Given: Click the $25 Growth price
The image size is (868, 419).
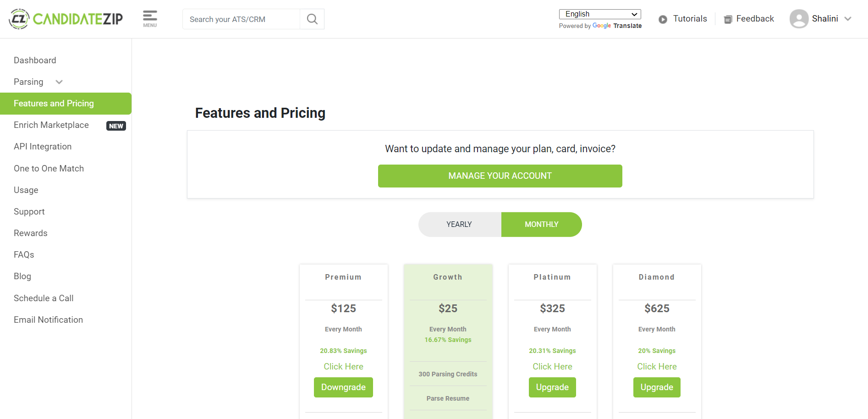Looking at the screenshot, I should click(x=448, y=309).
